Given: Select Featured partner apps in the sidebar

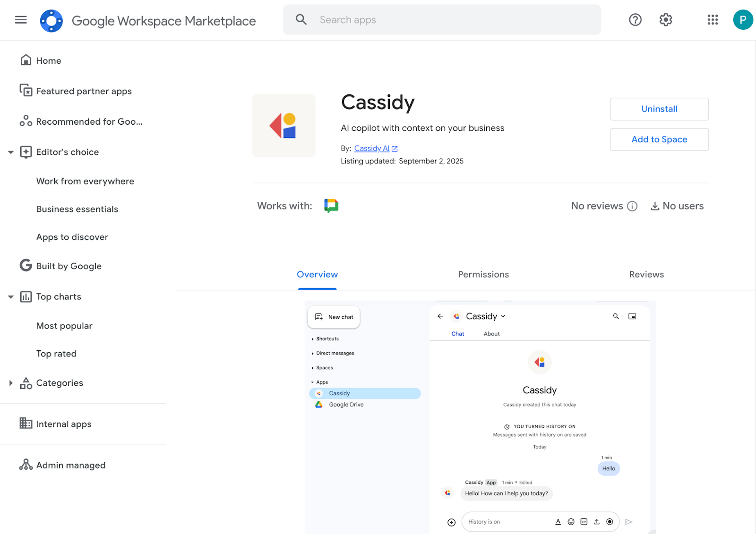Looking at the screenshot, I should (x=84, y=91).
